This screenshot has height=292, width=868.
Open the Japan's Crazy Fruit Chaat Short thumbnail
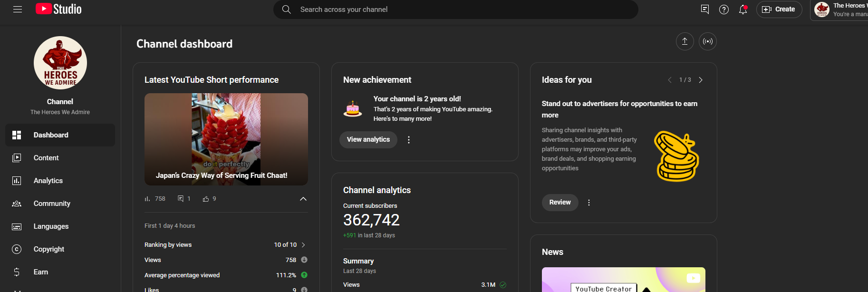[x=226, y=139]
